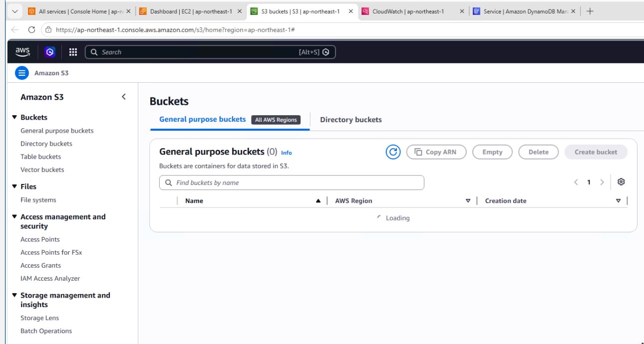Click the browser reload icon
Image resolution: width=644 pixels, height=344 pixels.
pos(31,29)
